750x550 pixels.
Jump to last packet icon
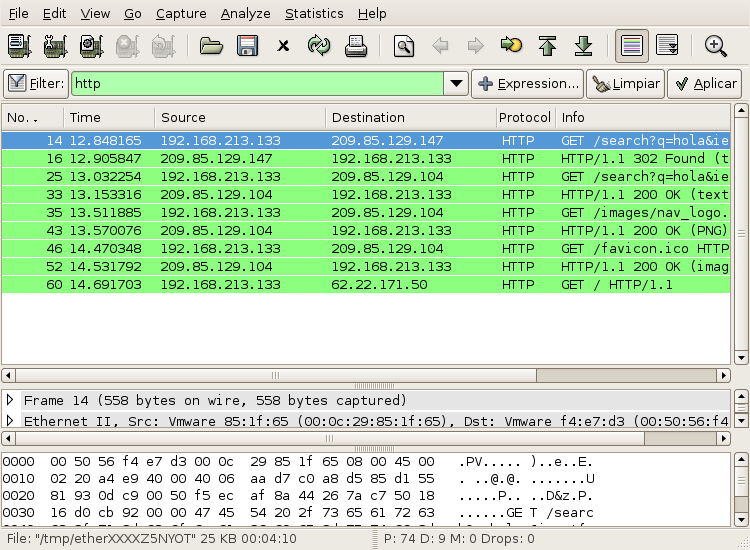[x=584, y=46]
